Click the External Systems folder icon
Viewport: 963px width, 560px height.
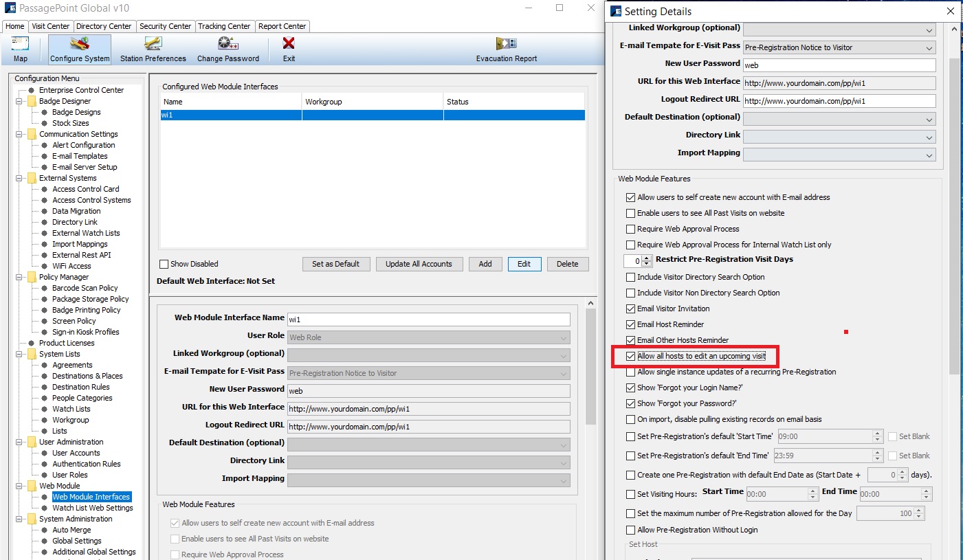point(32,178)
